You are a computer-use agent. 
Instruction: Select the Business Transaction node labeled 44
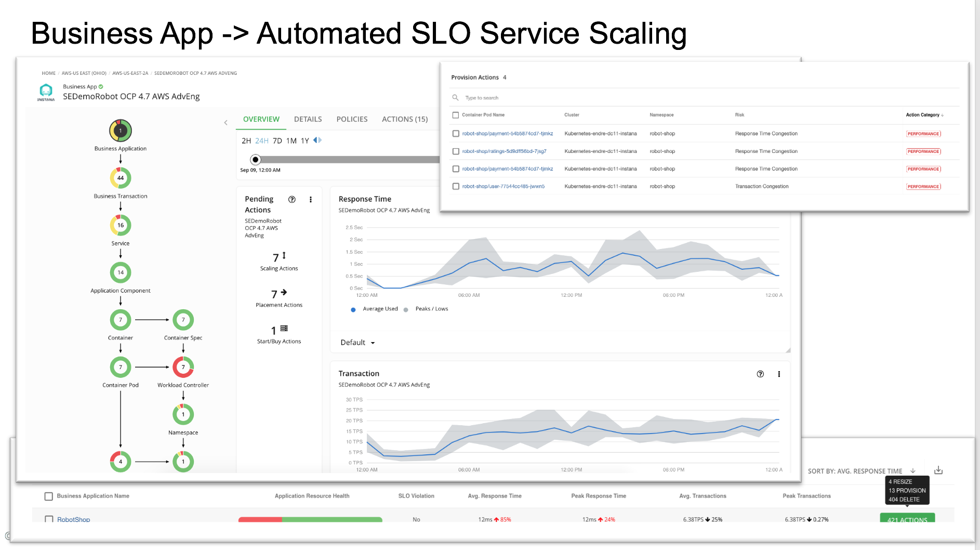pyautogui.click(x=121, y=178)
